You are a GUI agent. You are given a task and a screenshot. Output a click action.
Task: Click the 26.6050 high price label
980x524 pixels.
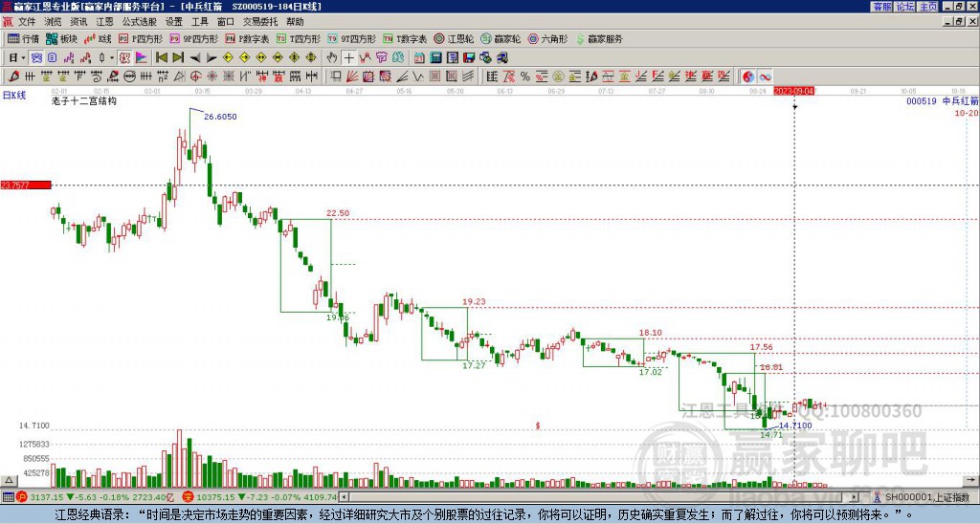pos(220,117)
